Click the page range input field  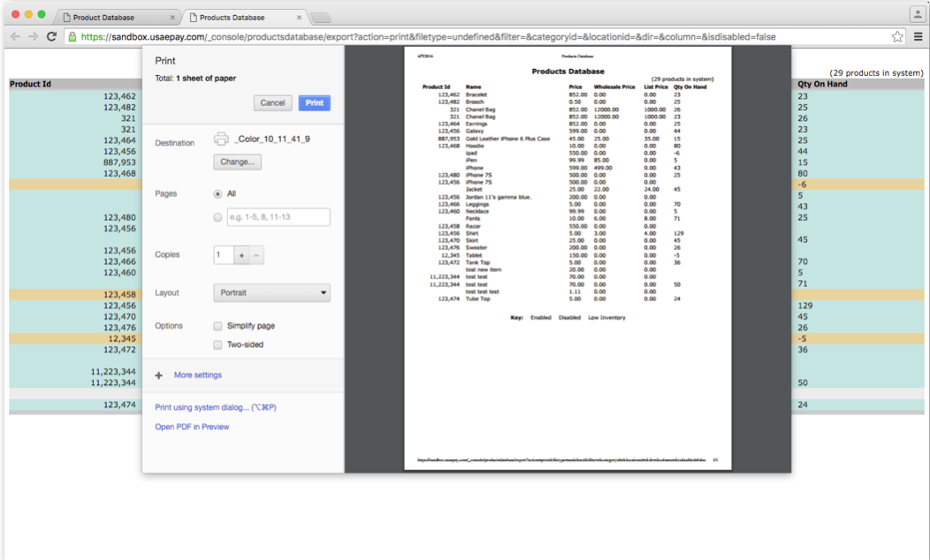(x=278, y=217)
